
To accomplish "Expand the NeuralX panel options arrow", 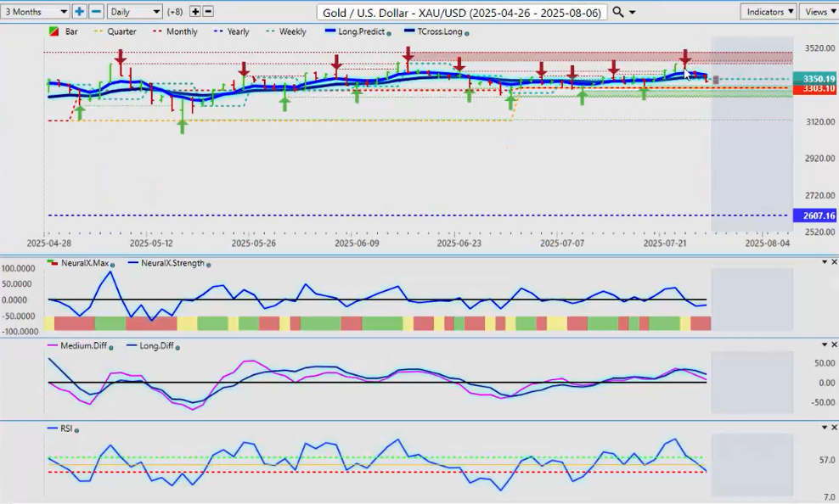I will 823,262.
